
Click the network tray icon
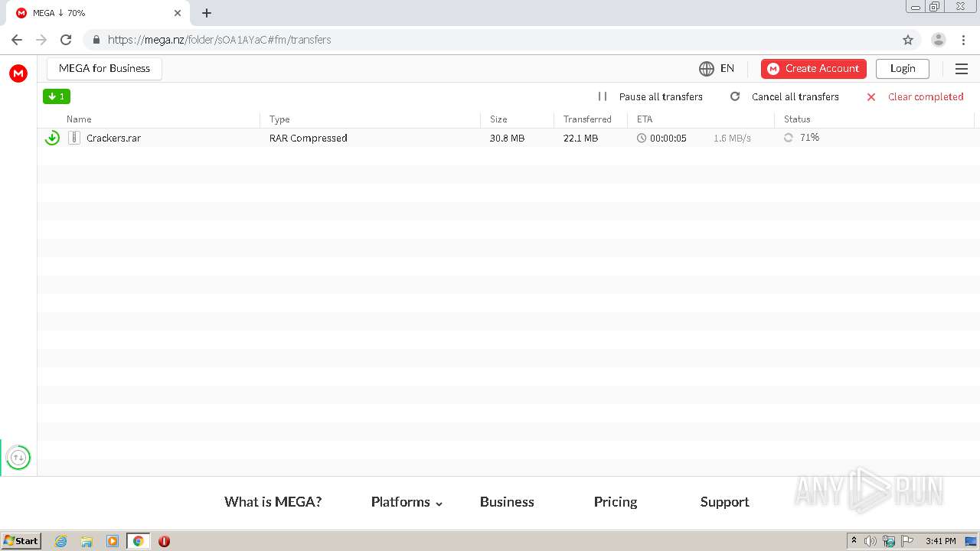(x=889, y=541)
